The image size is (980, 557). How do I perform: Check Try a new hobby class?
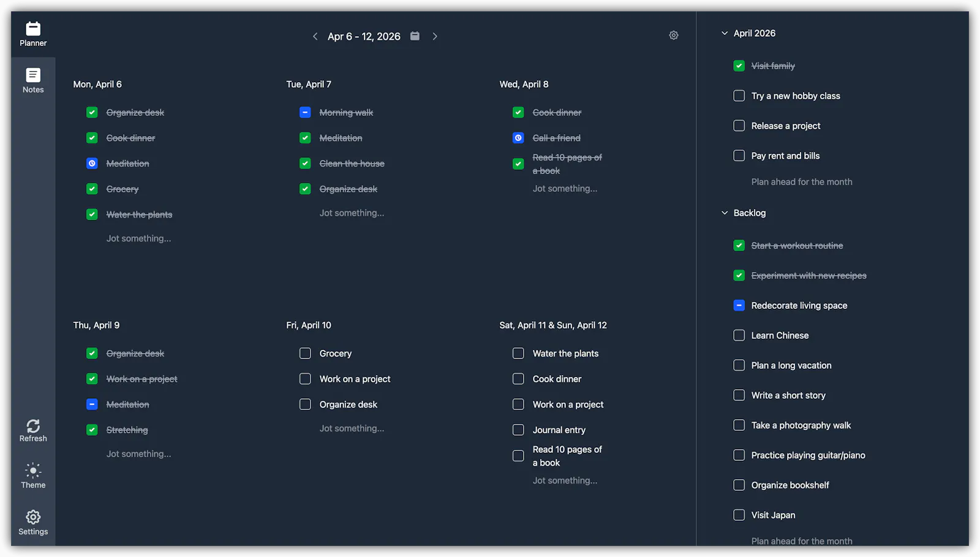pyautogui.click(x=739, y=96)
